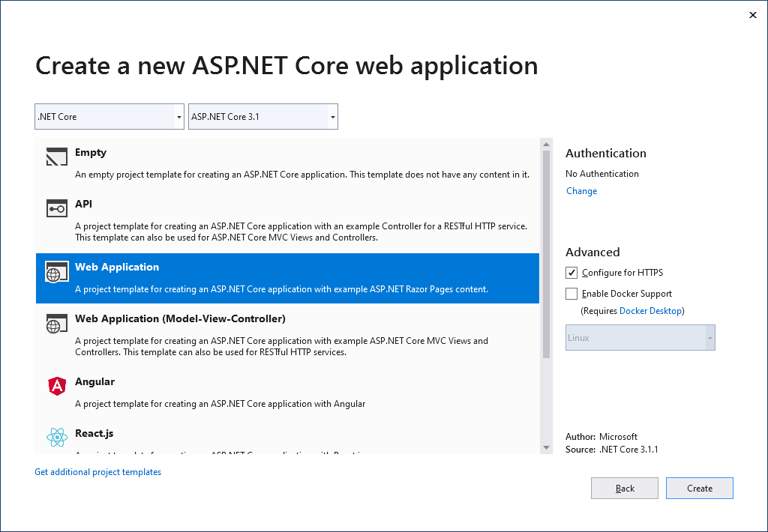Click the Web Application globe icon
Viewport: 768px width, 532px height.
57,272
